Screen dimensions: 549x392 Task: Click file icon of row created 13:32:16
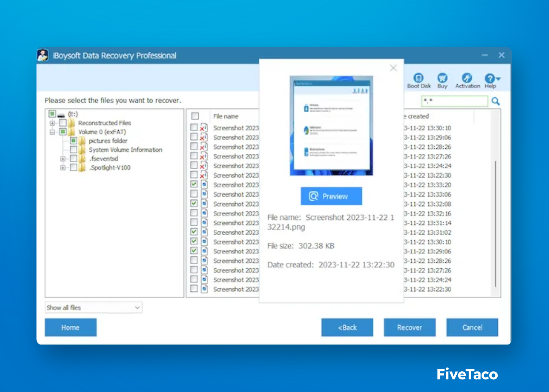204,213
